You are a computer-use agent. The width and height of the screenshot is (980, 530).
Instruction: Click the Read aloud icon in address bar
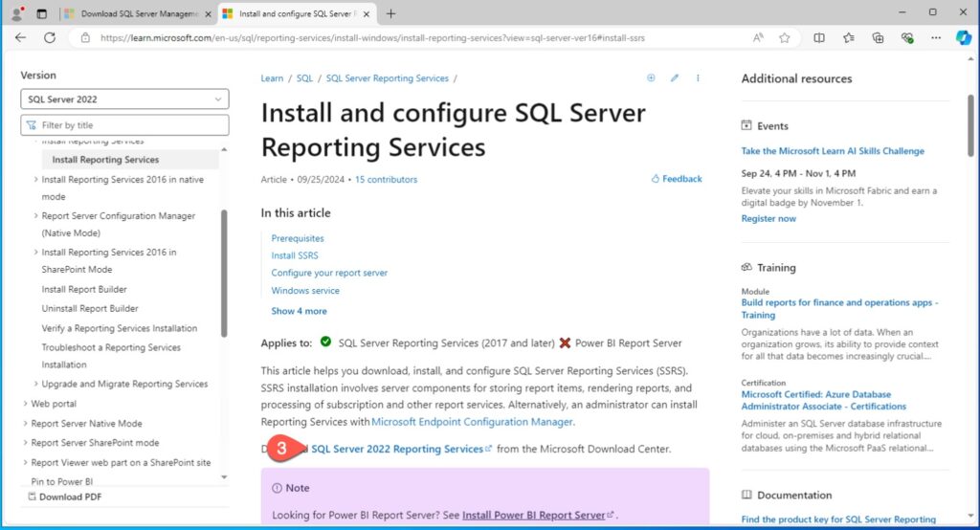758,38
